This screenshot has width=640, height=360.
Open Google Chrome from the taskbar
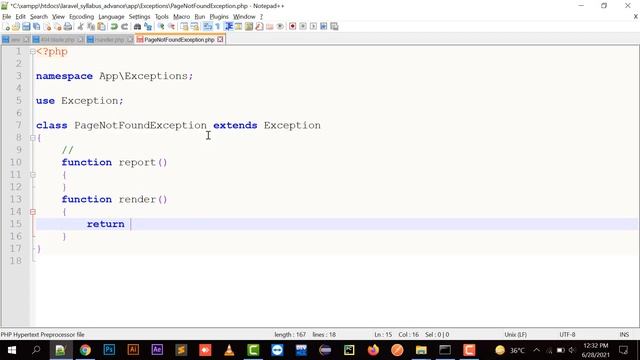click(x=85, y=350)
